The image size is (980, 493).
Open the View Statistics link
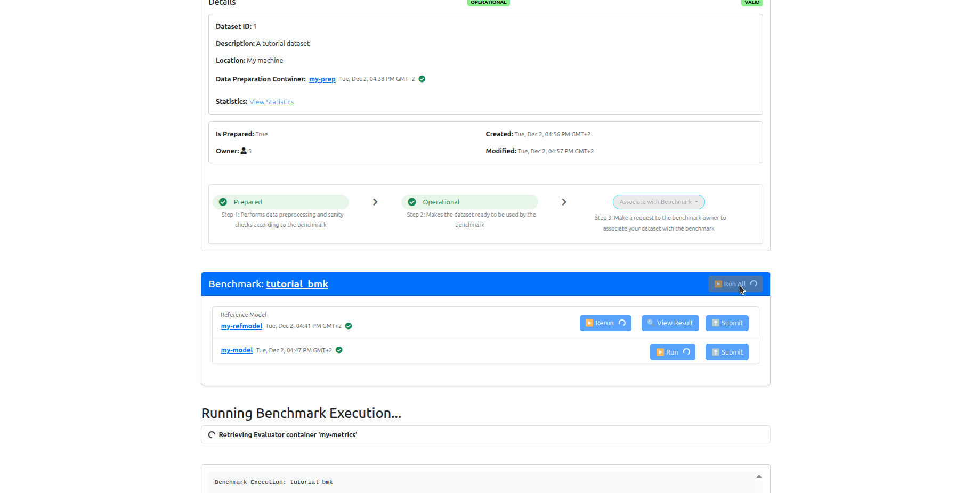tap(271, 102)
